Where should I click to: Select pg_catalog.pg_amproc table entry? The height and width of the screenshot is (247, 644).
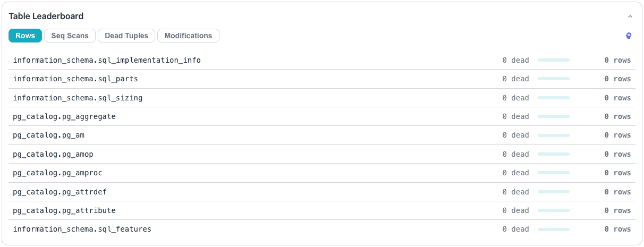[x=322, y=173]
